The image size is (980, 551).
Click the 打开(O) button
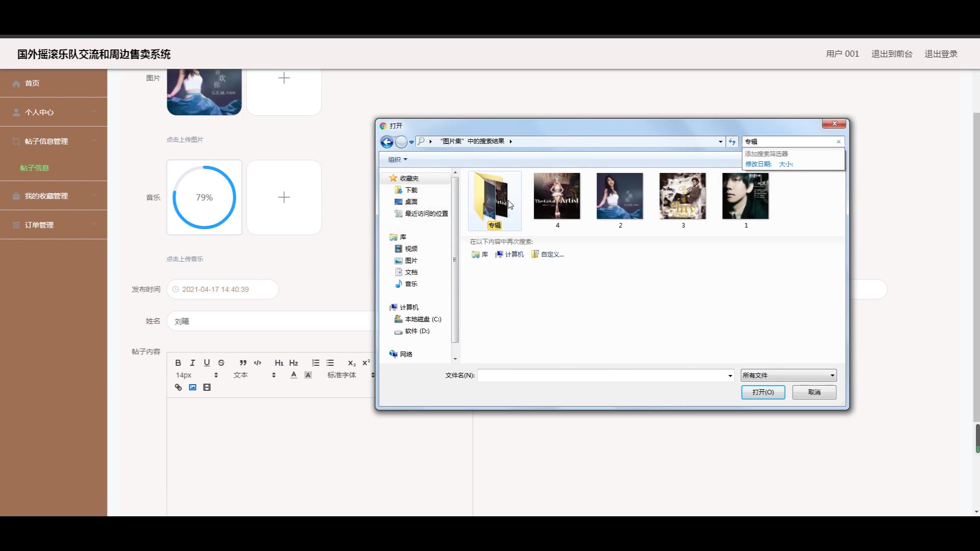[763, 392]
